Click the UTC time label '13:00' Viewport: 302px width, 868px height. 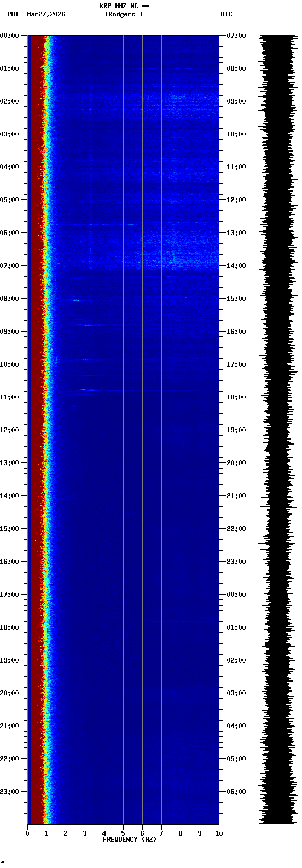[236, 233]
